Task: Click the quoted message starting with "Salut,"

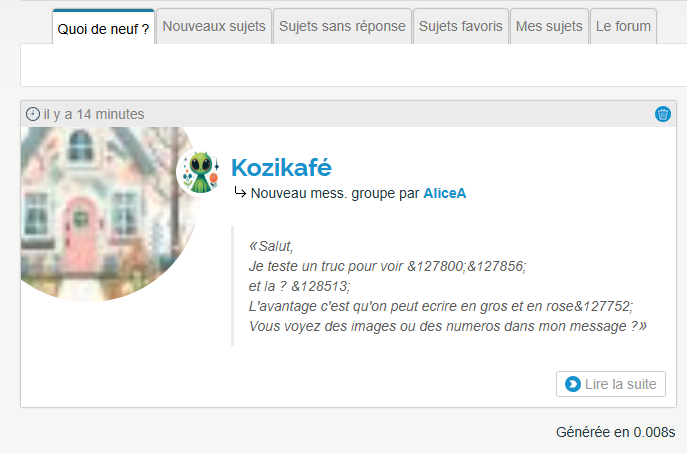Action: click(x=447, y=286)
